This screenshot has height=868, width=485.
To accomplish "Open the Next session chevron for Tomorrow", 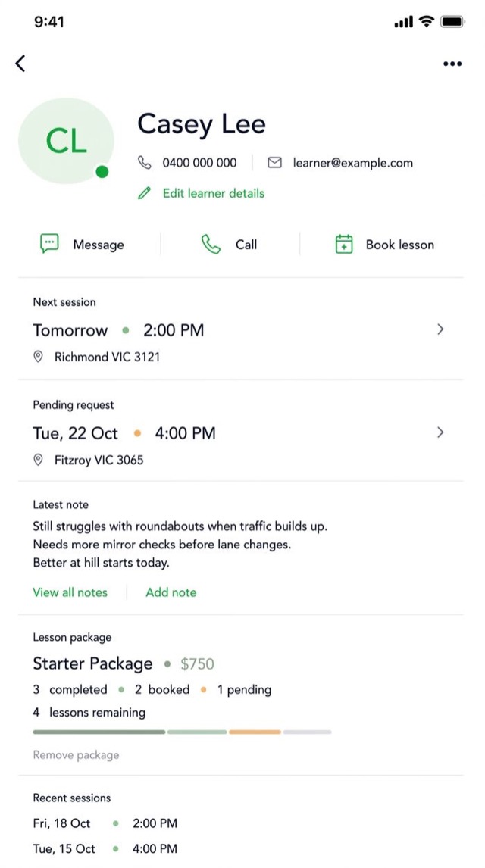I will click(440, 329).
